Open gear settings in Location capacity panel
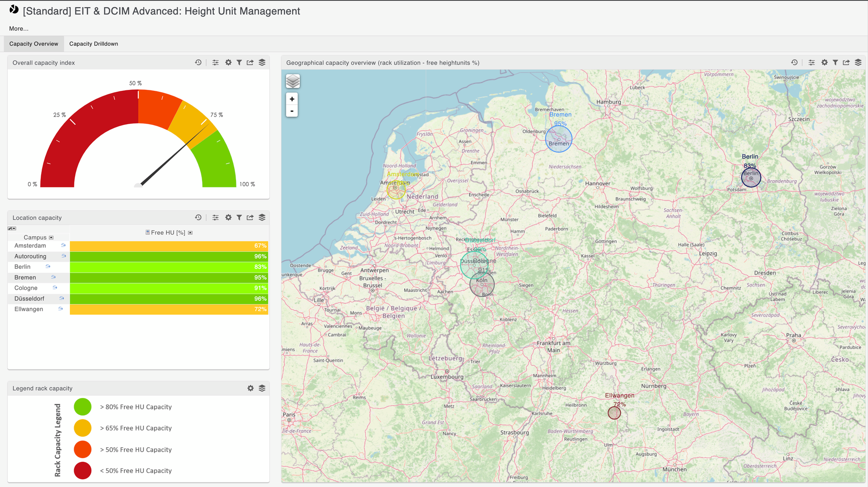 pos(228,217)
